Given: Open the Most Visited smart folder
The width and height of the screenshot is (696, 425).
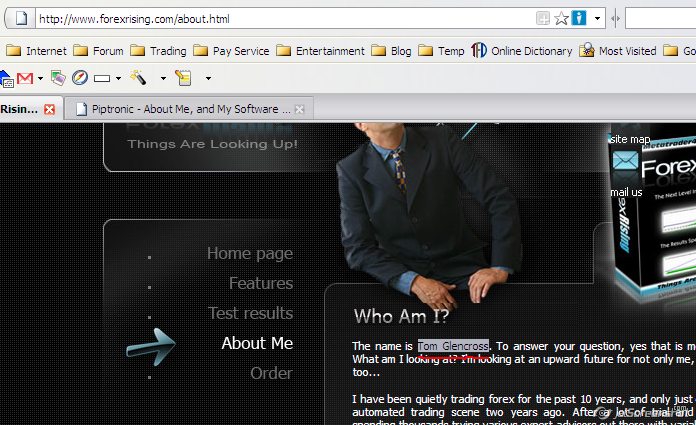Looking at the screenshot, I should [617, 51].
